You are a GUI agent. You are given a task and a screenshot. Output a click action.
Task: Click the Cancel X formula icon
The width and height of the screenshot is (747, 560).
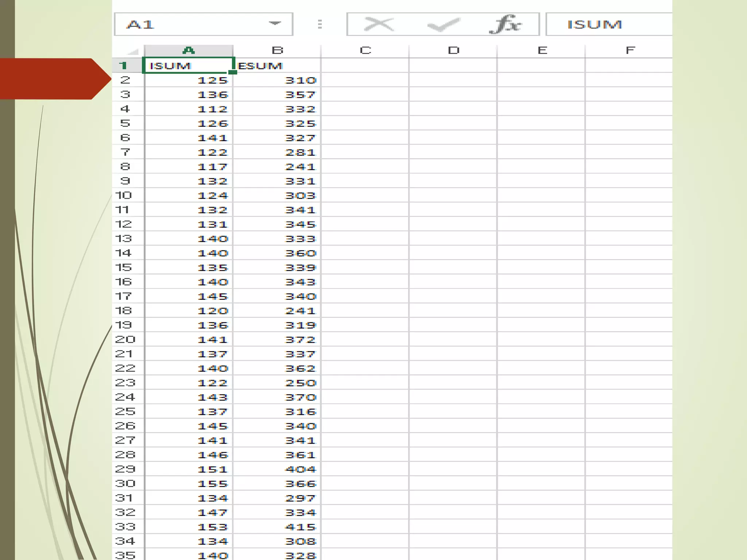click(x=379, y=24)
